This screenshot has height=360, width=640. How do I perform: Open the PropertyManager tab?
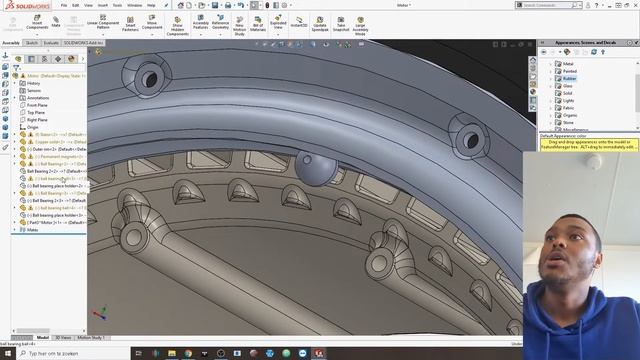[31, 59]
